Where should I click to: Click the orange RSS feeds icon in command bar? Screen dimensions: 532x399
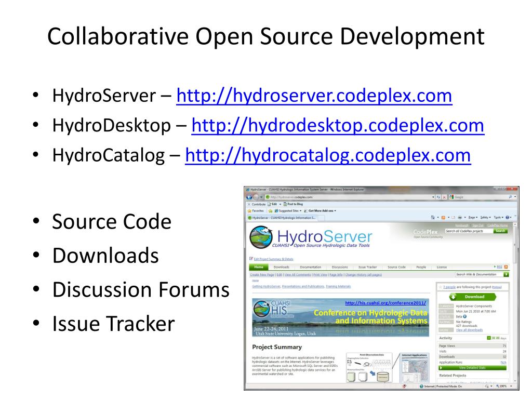[x=443, y=218]
